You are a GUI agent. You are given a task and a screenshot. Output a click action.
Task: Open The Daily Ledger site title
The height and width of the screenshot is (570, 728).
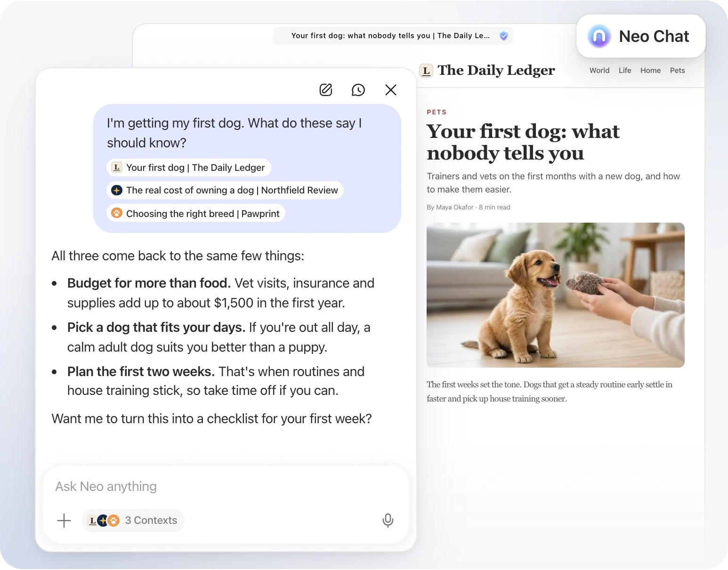coord(496,70)
